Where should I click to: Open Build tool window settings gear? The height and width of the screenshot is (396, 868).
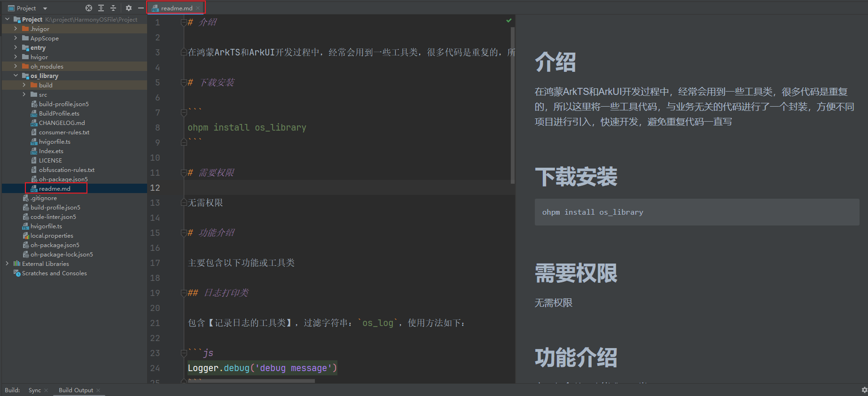coord(864,390)
